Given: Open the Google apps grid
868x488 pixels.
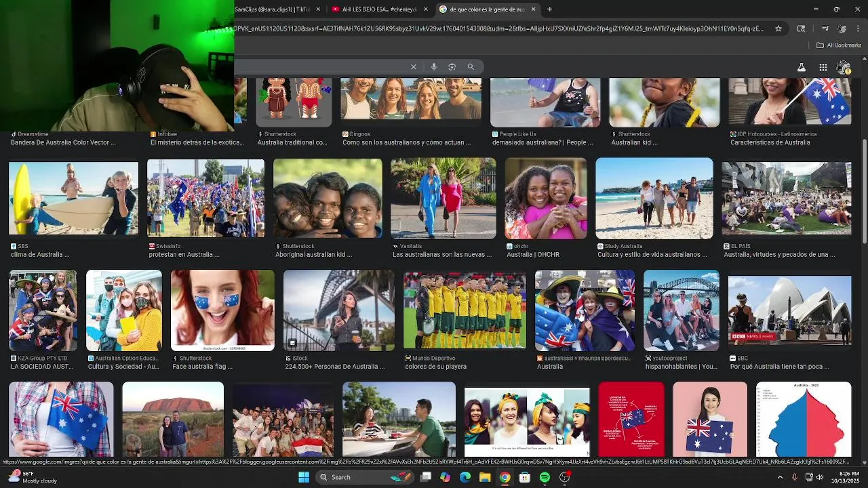Looking at the screenshot, I should (823, 67).
